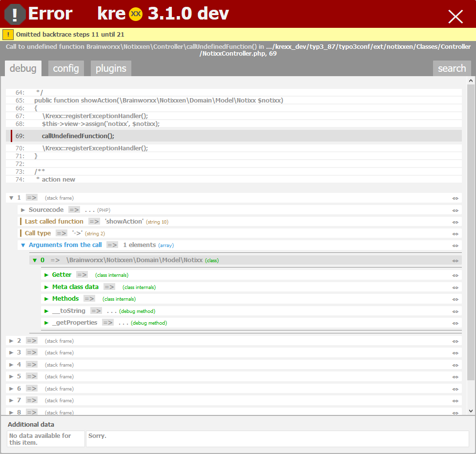
Task: Click the Error exclamation octagon icon
Action: 15,14
